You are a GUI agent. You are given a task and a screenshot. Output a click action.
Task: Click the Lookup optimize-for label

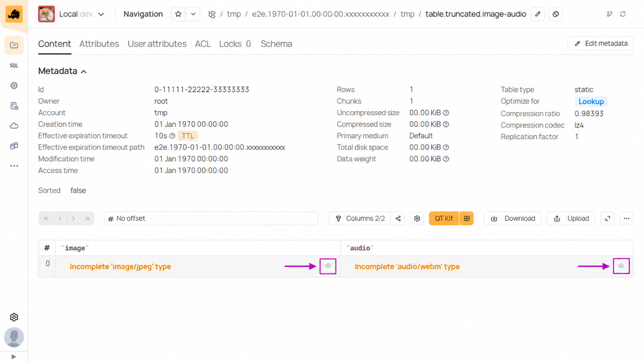click(591, 102)
